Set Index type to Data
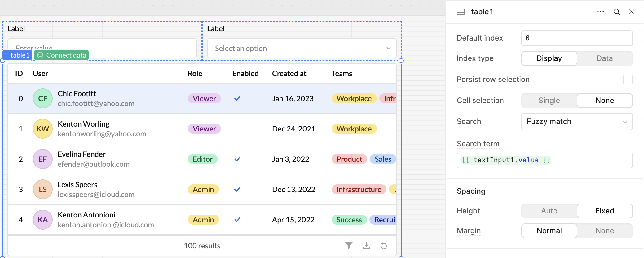This screenshot has width=644, height=258. point(604,58)
